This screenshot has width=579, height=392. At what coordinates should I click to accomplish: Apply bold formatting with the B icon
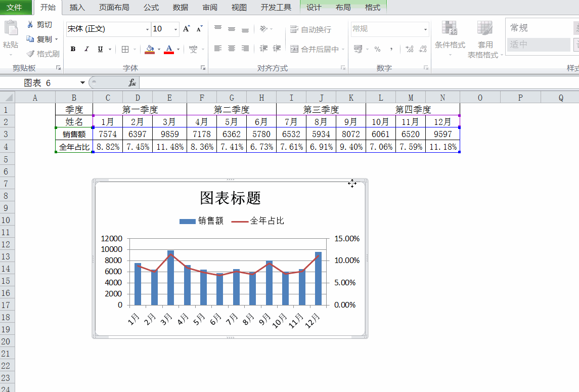[72, 49]
